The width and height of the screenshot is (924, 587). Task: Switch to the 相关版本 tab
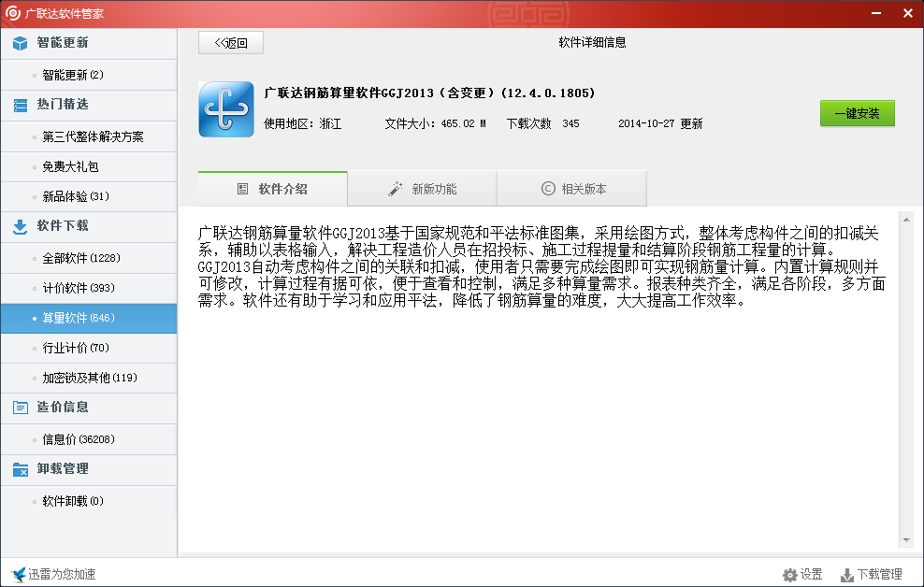[572, 189]
